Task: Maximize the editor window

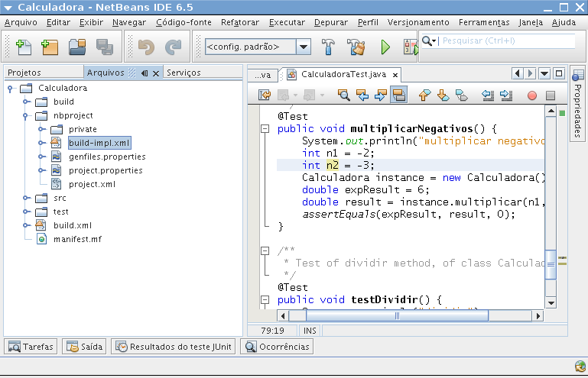Action: [559, 73]
